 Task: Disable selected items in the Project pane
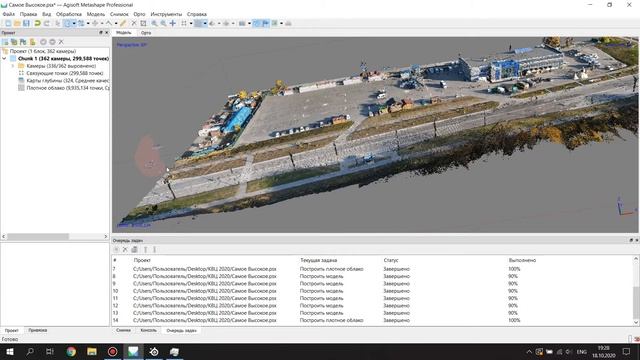[x=52, y=42]
